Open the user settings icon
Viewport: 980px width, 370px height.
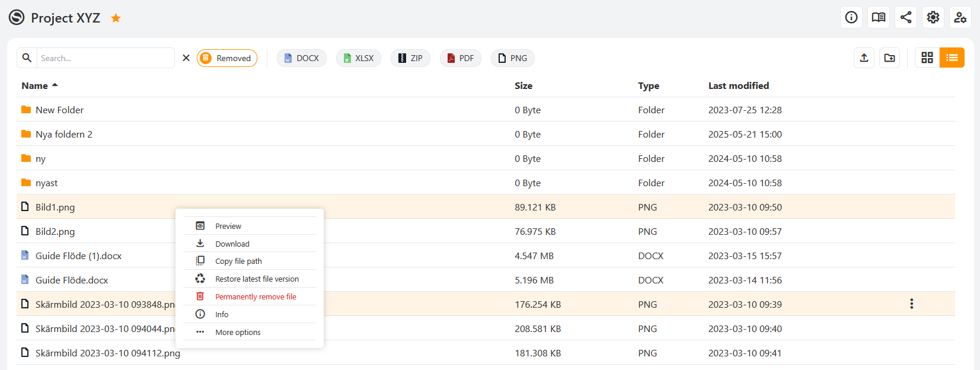[960, 18]
